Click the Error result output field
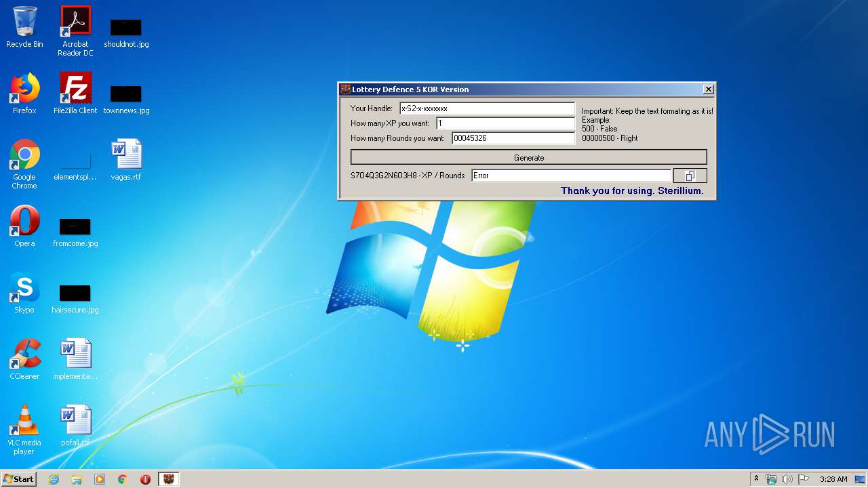The height and width of the screenshot is (488, 868). [571, 176]
